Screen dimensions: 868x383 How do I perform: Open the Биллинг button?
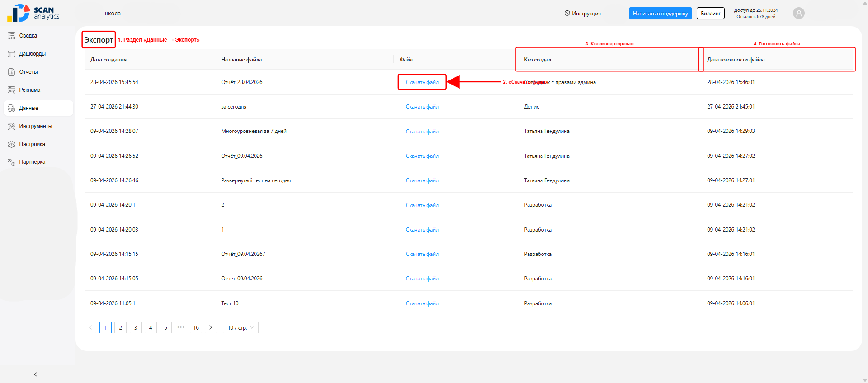click(711, 14)
